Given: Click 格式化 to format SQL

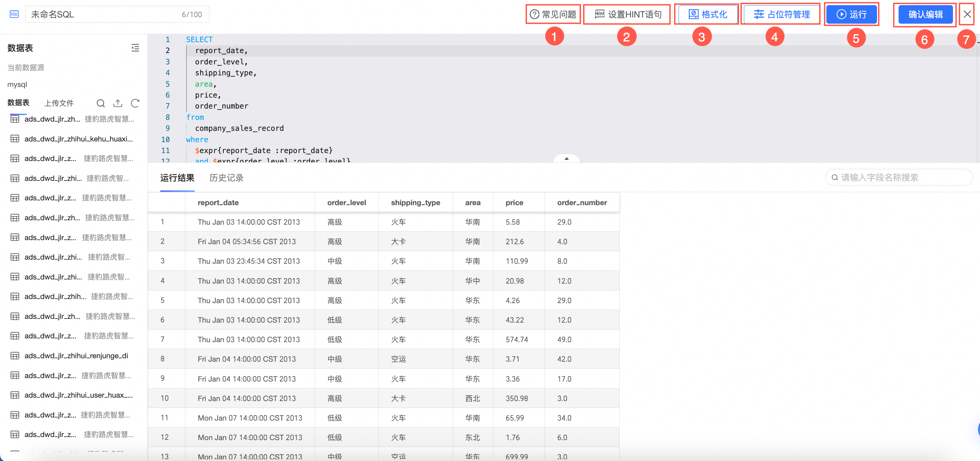Looking at the screenshot, I should click(x=708, y=14).
